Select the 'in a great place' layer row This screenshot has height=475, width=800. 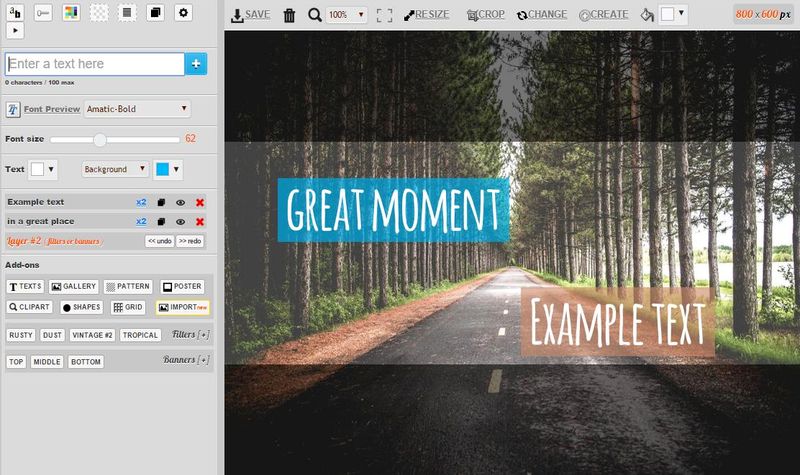[106, 221]
